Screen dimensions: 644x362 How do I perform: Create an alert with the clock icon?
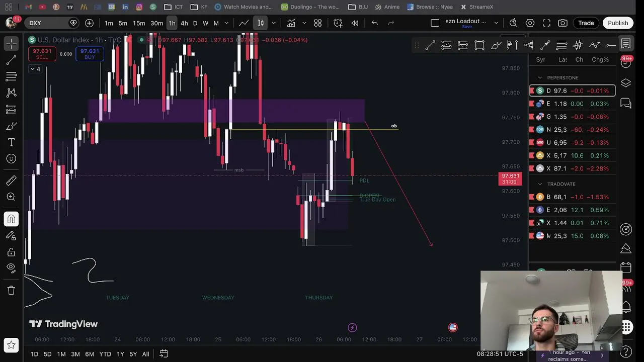(338, 23)
